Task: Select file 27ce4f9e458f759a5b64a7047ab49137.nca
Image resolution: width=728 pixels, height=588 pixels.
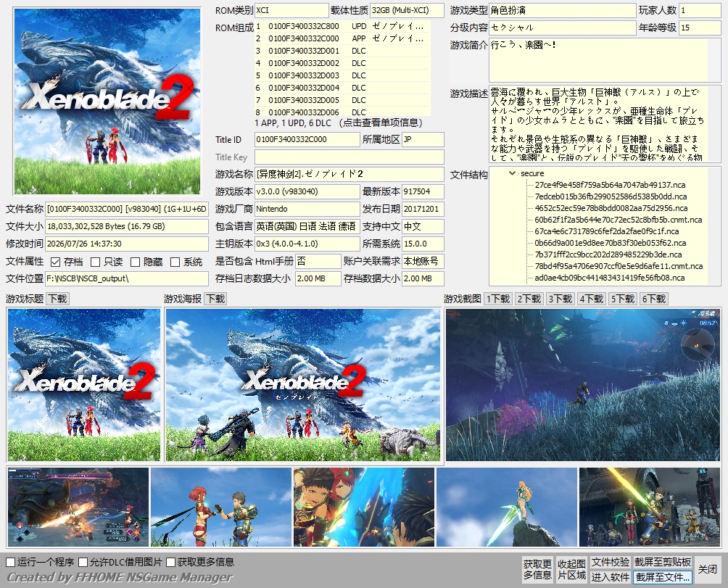Action: 610,185
